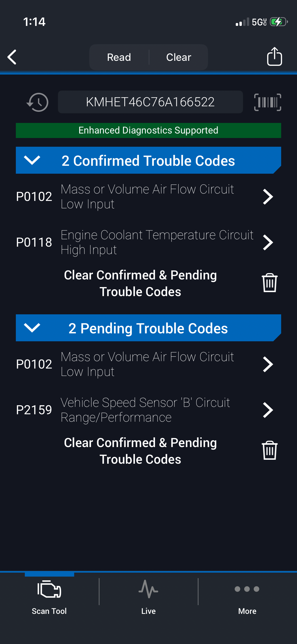
Task: Open the Scan Tool engine icon
Action: point(49,590)
